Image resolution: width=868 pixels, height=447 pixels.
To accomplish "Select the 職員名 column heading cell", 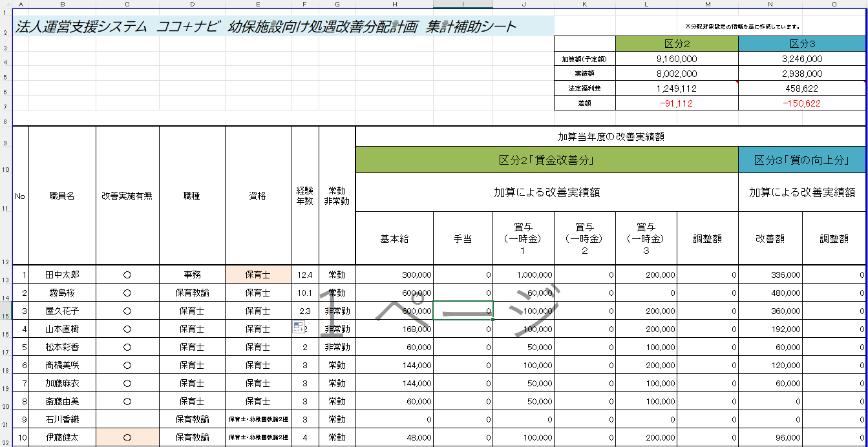I will 62,196.
